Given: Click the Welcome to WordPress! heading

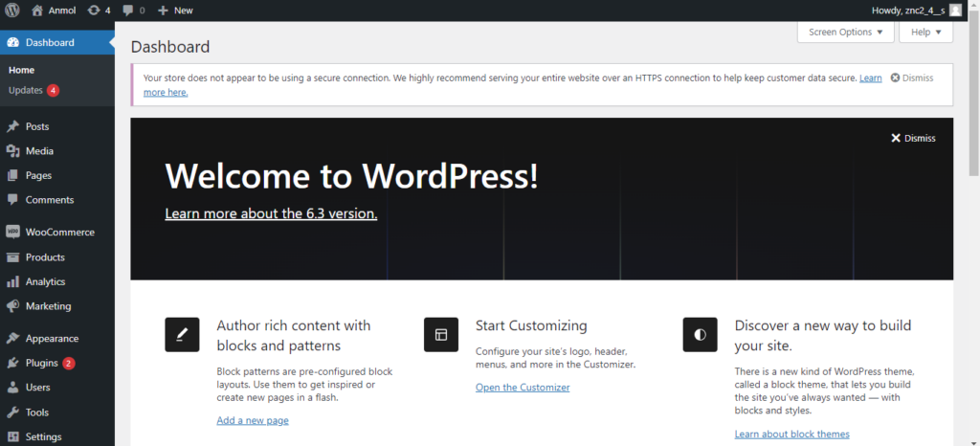Looking at the screenshot, I should click(x=351, y=175).
